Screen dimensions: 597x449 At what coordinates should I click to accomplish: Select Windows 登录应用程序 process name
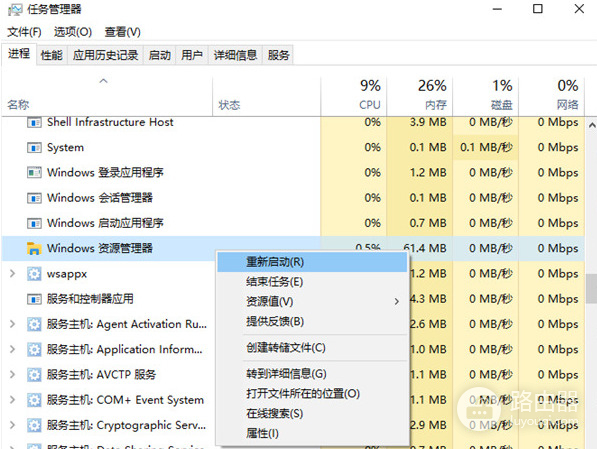105,173
